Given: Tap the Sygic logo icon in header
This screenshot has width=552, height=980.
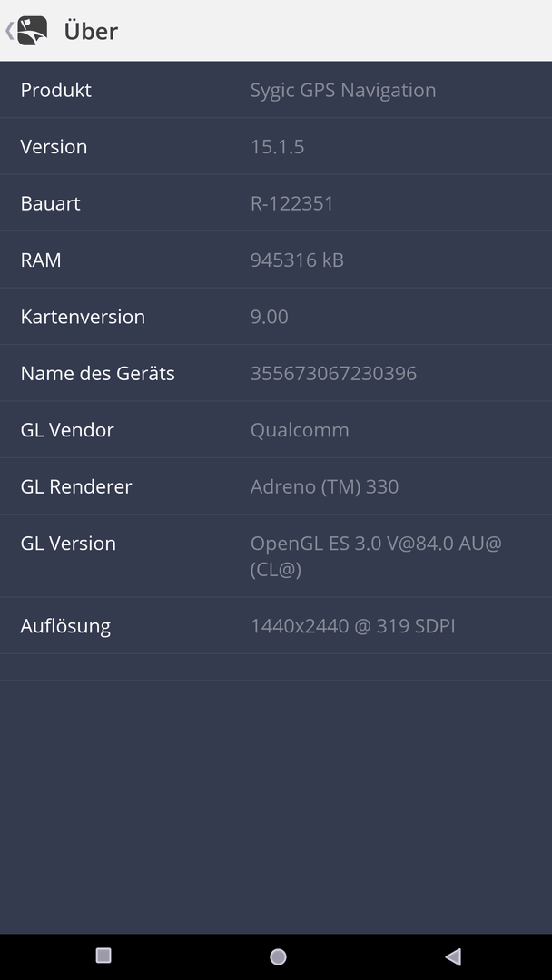Looking at the screenshot, I should tap(32, 31).
